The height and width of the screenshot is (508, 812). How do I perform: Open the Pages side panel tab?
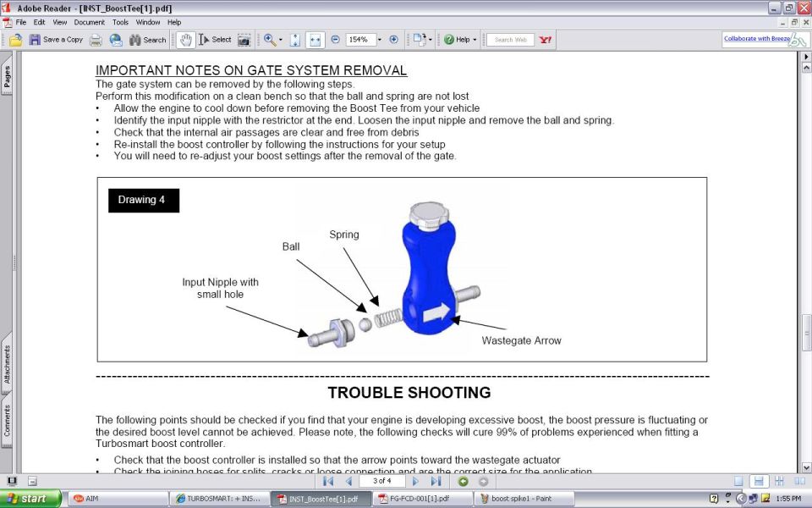pyautogui.click(x=7, y=76)
